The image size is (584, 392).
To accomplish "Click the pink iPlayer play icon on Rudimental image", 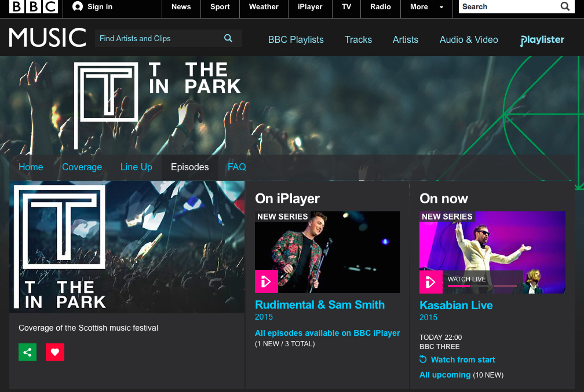I will click(x=267, y=281).
